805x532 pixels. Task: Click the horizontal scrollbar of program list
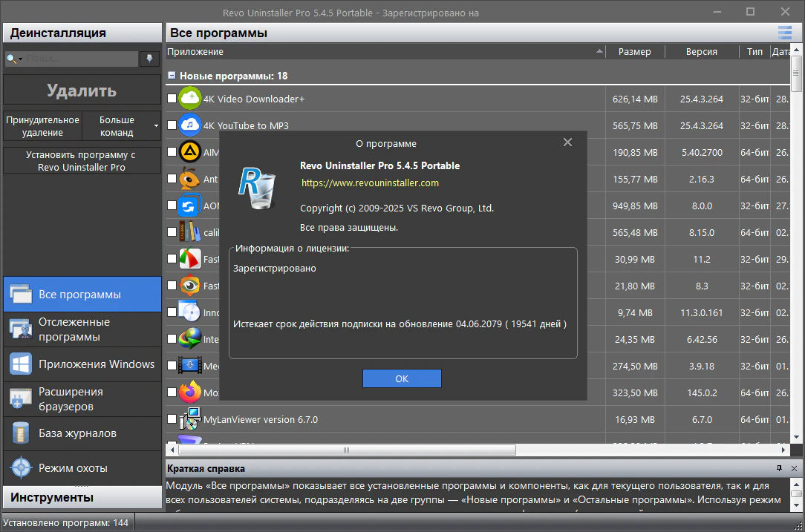click(345, 450)
